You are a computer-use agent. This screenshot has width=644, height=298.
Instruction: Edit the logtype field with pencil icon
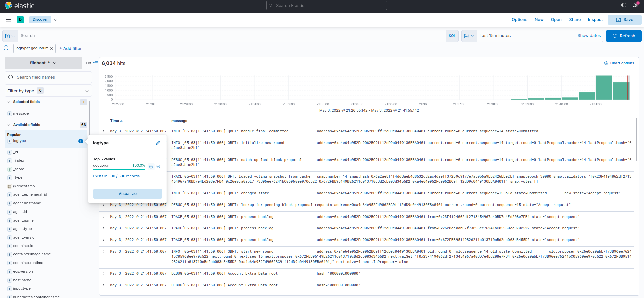point(158,143)
